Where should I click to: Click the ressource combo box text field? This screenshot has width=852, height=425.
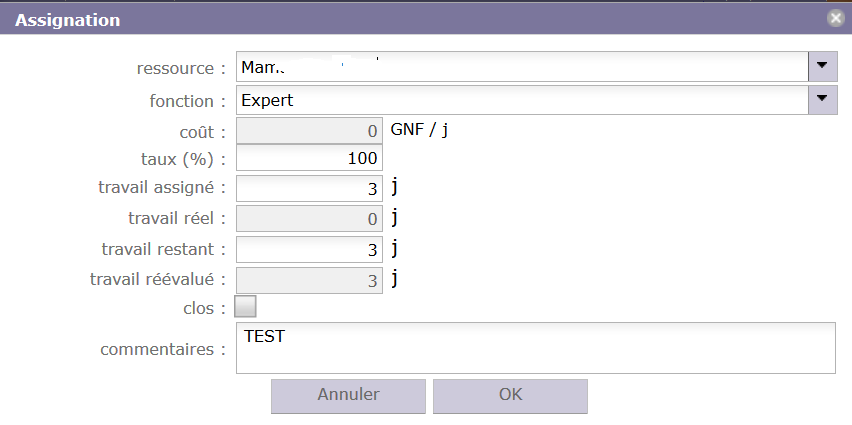(x=521, y=67)
